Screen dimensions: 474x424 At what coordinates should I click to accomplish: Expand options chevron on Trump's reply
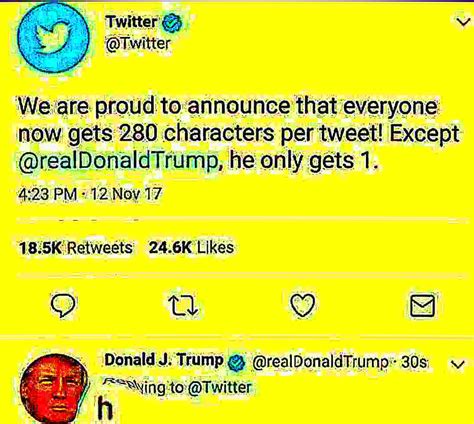click(457, 364)
